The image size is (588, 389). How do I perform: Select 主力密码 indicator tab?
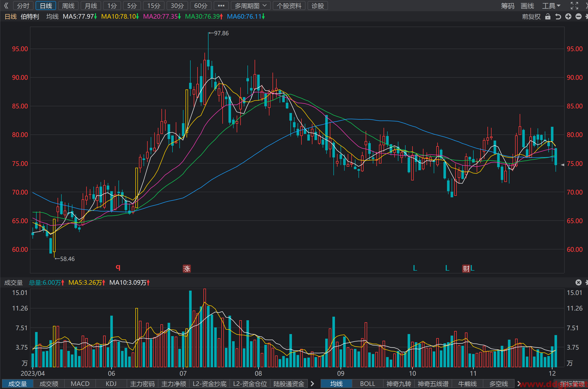pos(142,384)
